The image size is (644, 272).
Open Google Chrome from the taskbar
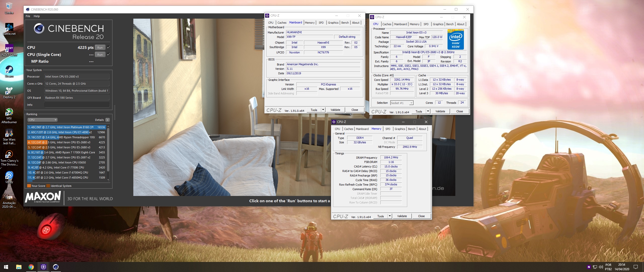click(x=31, y=267)
